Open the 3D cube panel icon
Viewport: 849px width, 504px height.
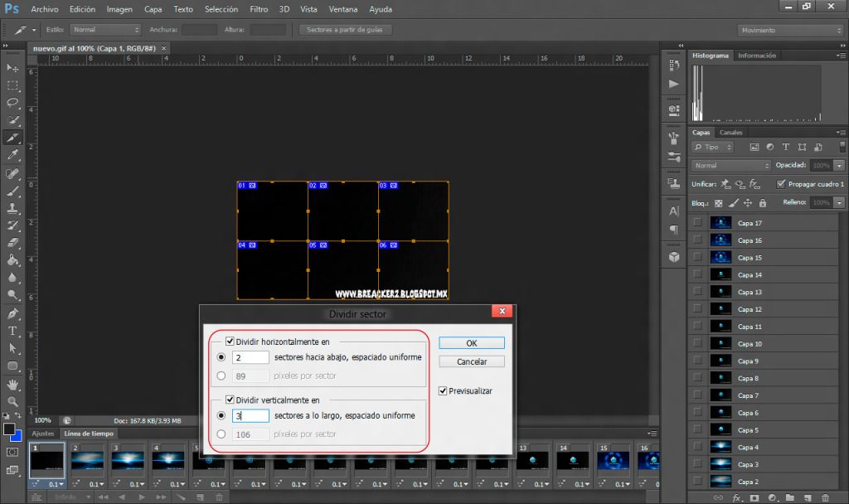tap(673, 257)
